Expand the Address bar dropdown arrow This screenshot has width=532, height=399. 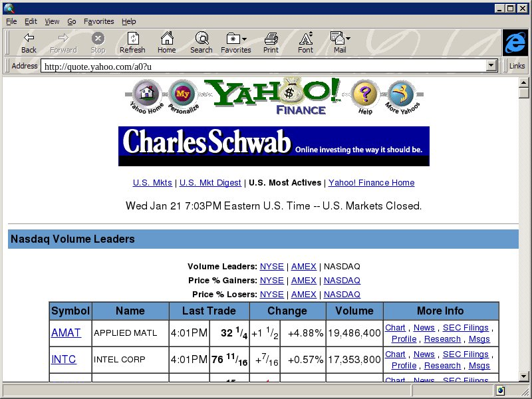[492, 66]
